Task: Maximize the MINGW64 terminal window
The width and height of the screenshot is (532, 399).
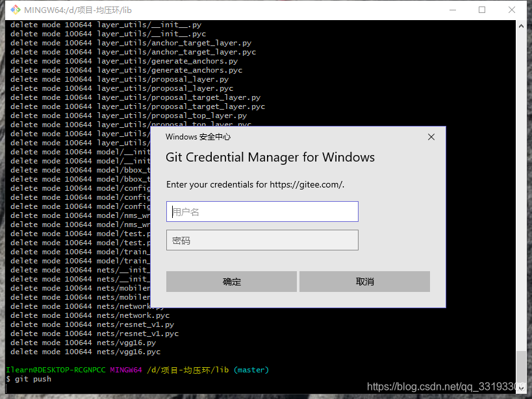Action: [482, 10]
